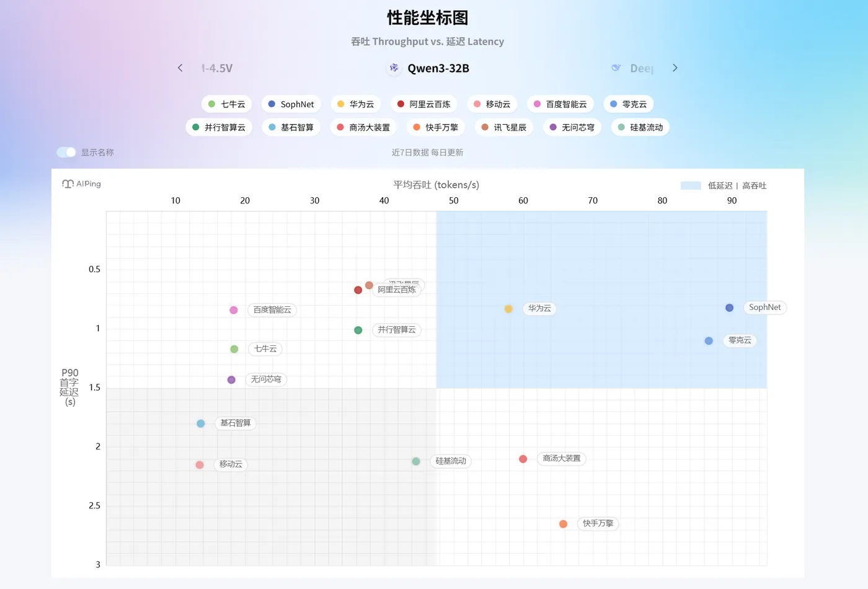Switch to the partially visible -4.5V model tab
The width and height of the screenshot is (868, 589).
point(217,68)
